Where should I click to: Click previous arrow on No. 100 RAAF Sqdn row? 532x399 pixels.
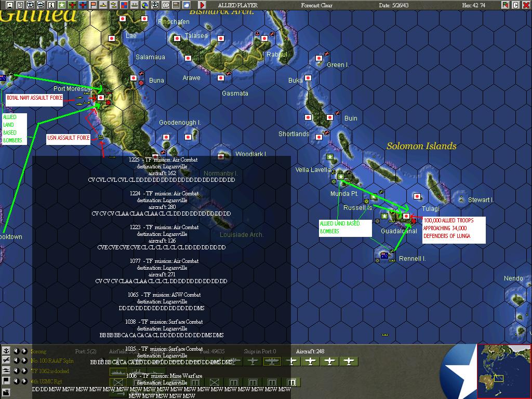[16, 361]
